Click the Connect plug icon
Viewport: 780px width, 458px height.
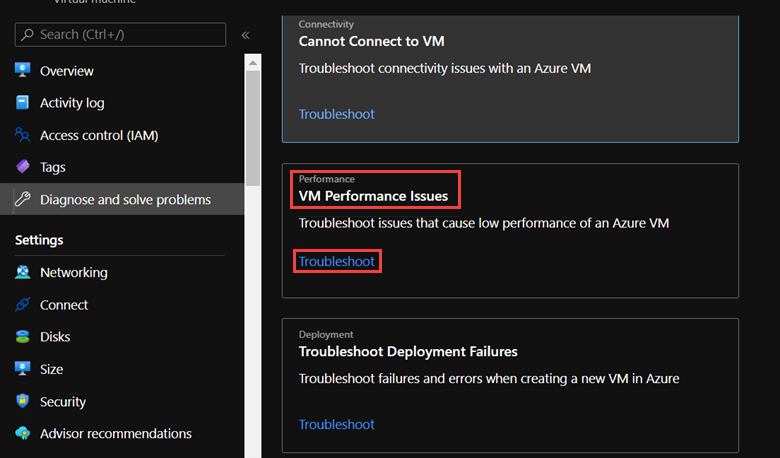click(x=23, y=305)
